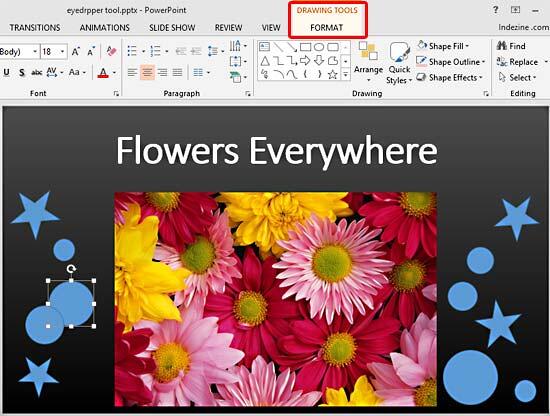550x416 pixels.
Task: Open the Change Case Aa menu
Action: point(77,73)
